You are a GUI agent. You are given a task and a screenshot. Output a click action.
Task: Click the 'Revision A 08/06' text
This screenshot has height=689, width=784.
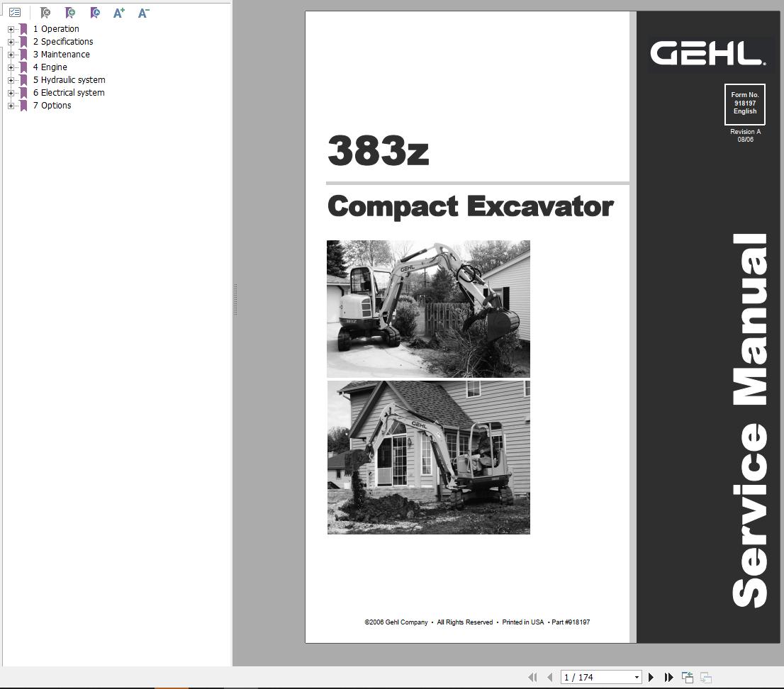pyautogui.click(x=746, y=135)
